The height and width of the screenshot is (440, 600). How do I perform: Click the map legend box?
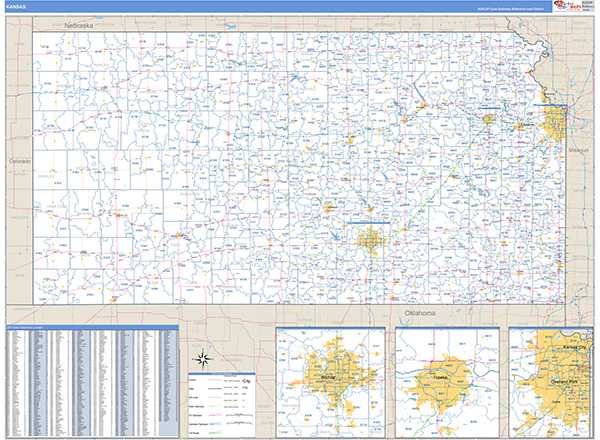point(222,405)
